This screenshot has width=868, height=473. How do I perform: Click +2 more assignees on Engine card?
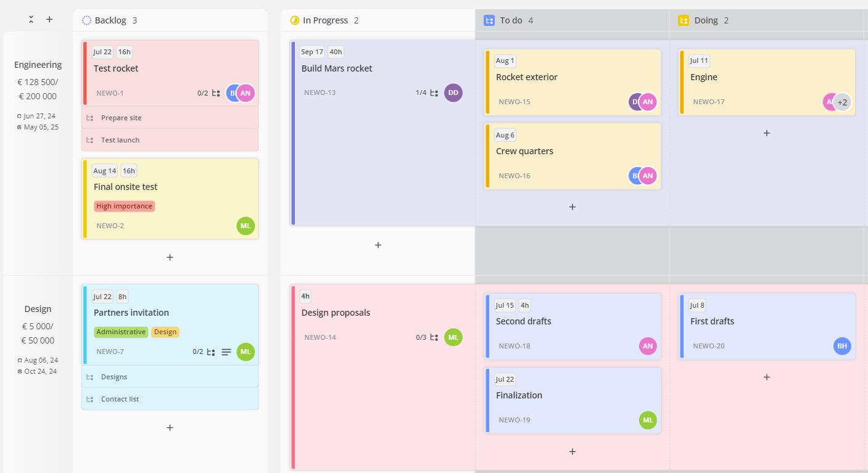(843, 102)
